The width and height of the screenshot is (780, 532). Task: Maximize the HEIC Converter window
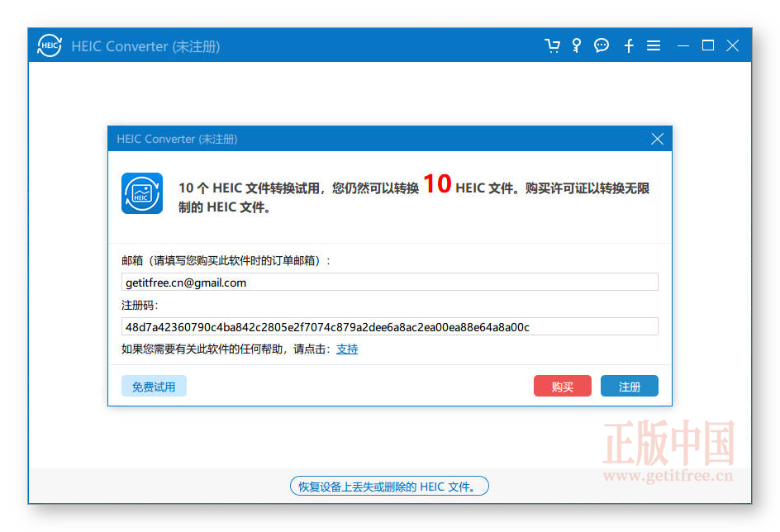(708, 45)
